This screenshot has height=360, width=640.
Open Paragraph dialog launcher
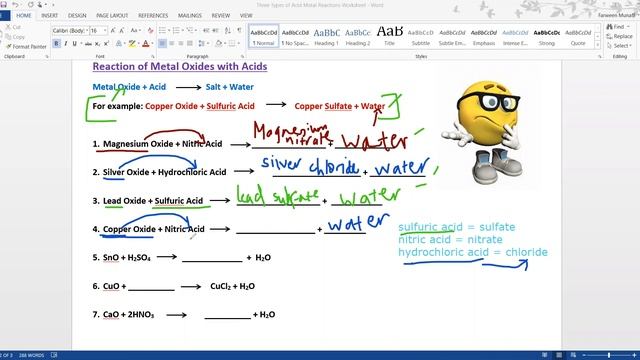tap(242, 57)
